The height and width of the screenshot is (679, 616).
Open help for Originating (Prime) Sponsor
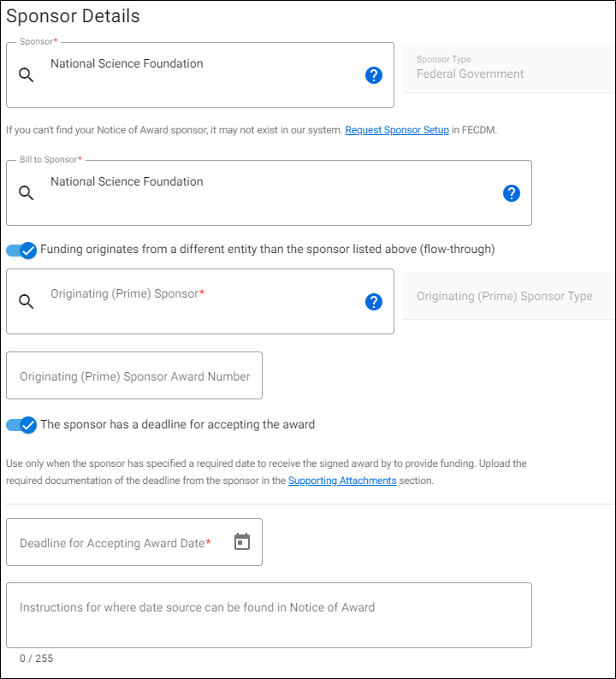click(x=373, y=301)
